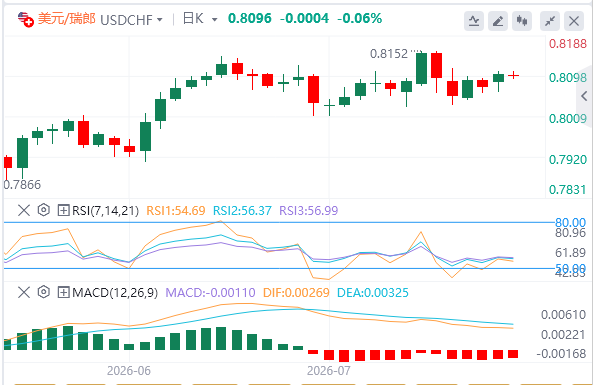Open the indicator line chart tool
This screenshot has height=385, width=593.
pos(474,20)
